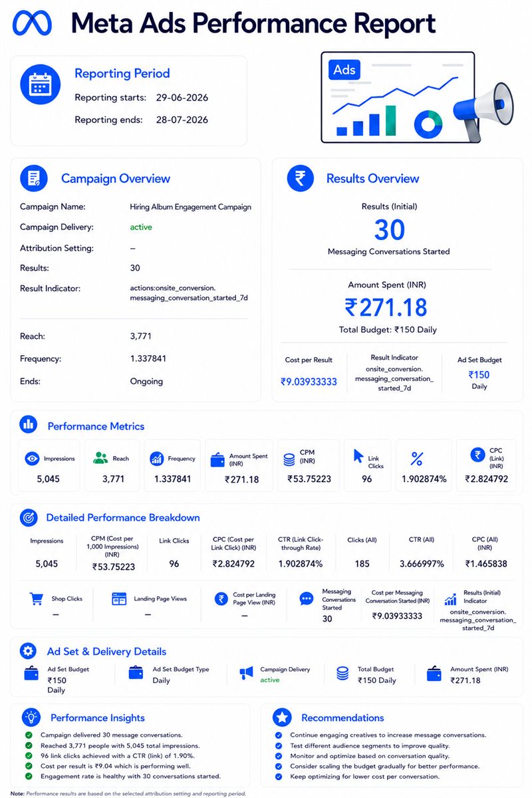Click the 'Performance Insights' section heading
The width and height of the screenshot is (532, 798).
[98, 718]
